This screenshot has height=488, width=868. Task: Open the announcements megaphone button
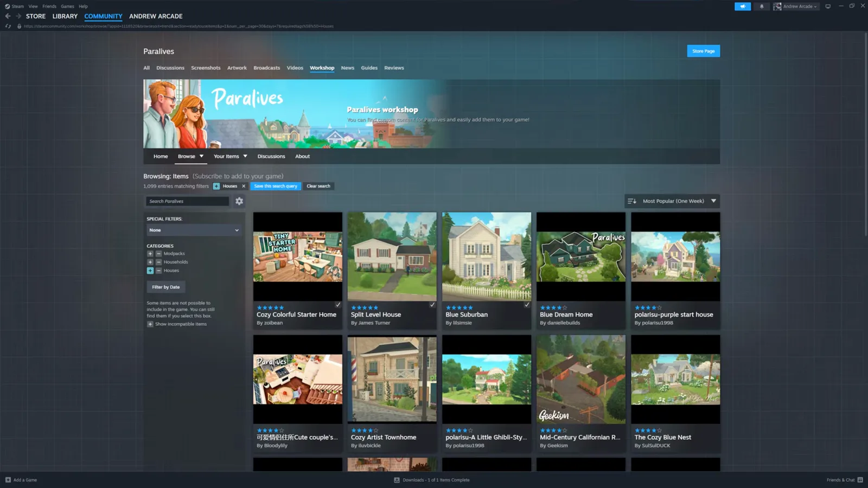point(743,7)
